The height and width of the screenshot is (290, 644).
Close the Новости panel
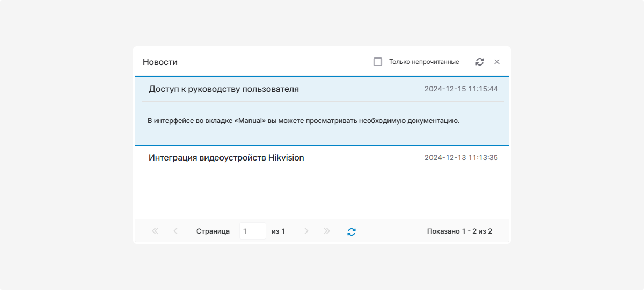coord(497,62)
